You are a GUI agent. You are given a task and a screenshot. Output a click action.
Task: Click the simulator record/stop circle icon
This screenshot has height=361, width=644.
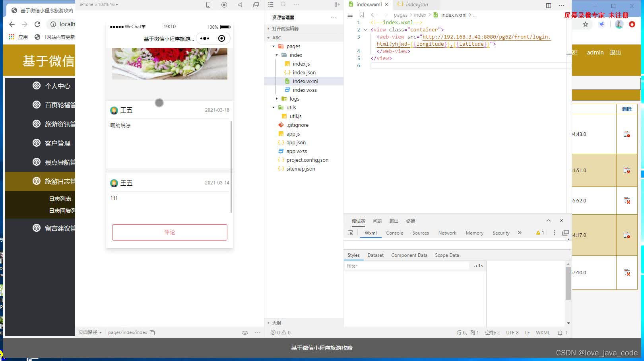click(224, 5)
